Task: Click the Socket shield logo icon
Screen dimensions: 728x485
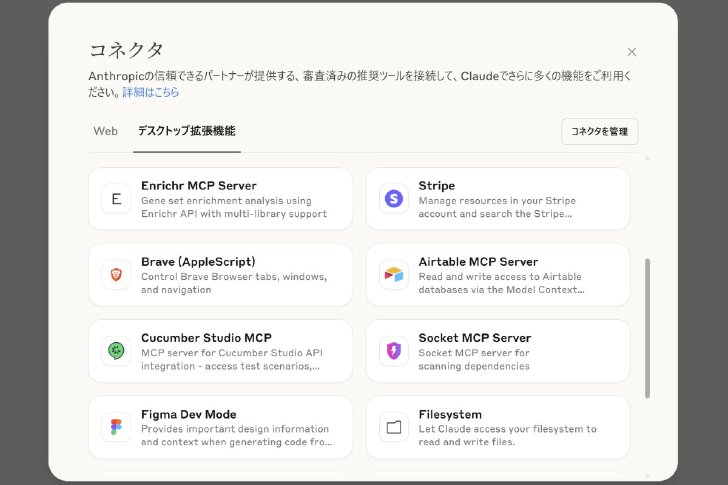Action: click(394, 351)
